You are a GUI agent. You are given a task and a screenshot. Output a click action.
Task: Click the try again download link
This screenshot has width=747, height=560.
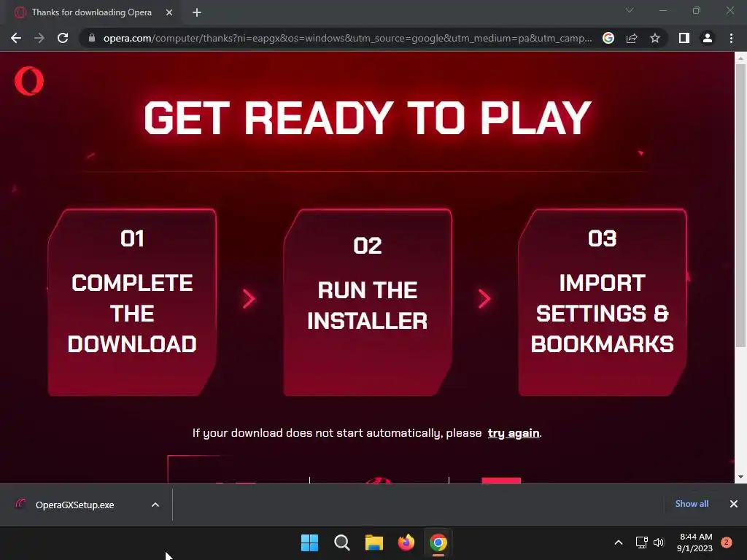(x=514, y=433)
